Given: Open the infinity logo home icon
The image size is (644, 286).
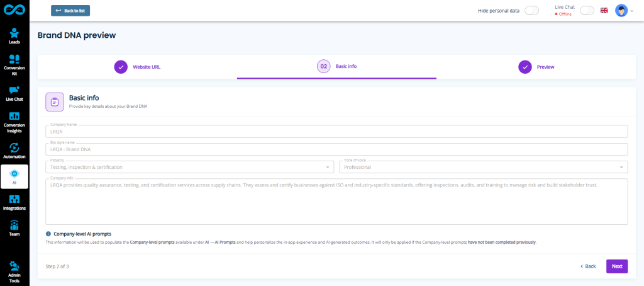Looking at the screenshot, I should 14,10.
